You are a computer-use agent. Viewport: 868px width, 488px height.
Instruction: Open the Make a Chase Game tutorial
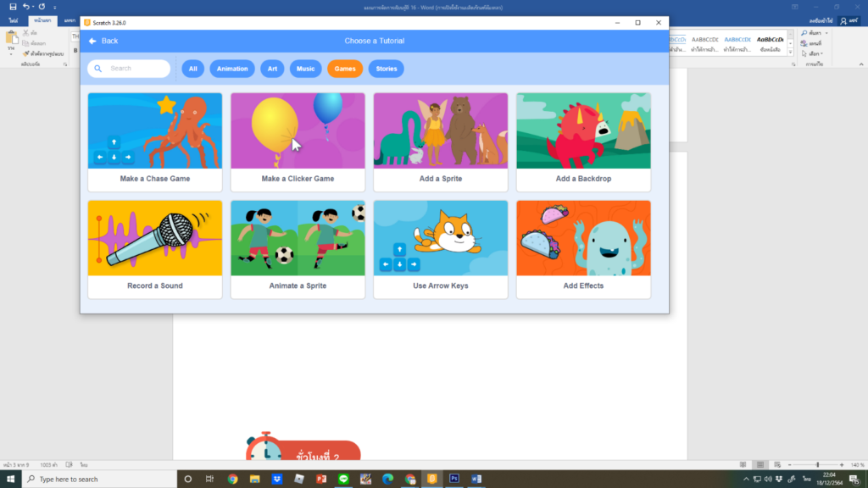pos(155,141)
